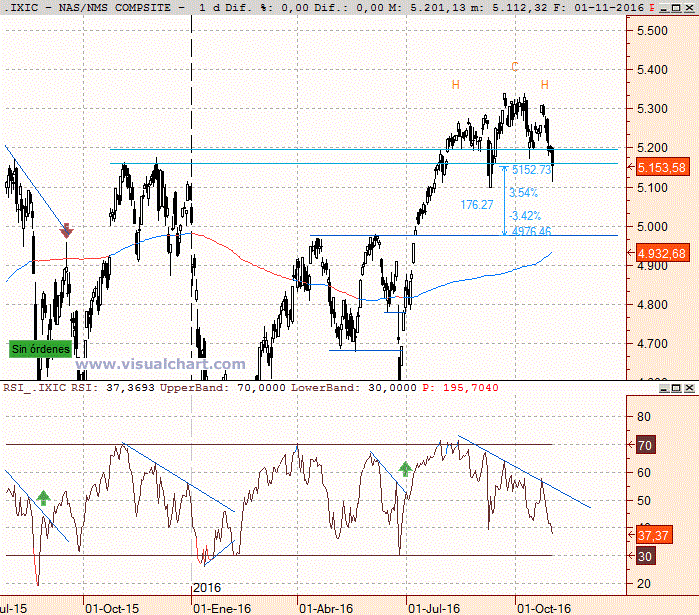
Task: Select the green up arrow near the 2015 RSI low
Action: point(43,498)
